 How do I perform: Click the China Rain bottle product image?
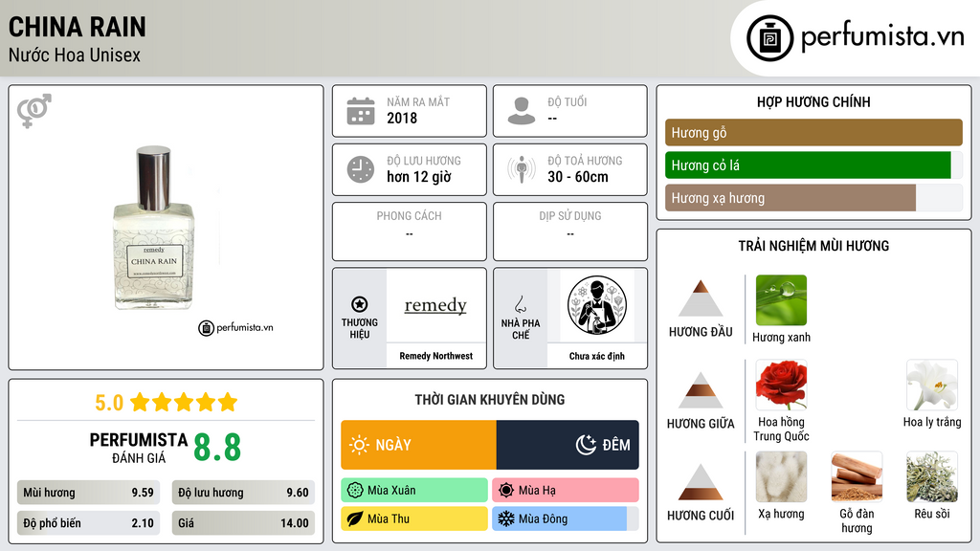154,228
